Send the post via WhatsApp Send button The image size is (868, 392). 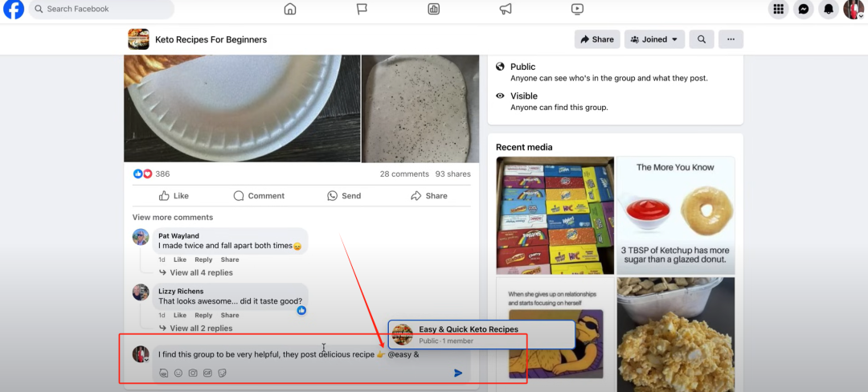[x=344, y=196]
